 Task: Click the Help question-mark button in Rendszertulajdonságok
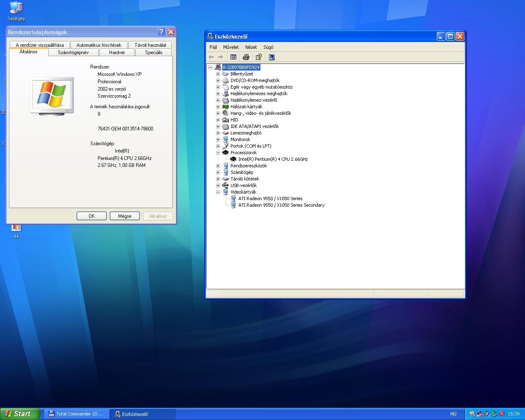tap(161, 32)
